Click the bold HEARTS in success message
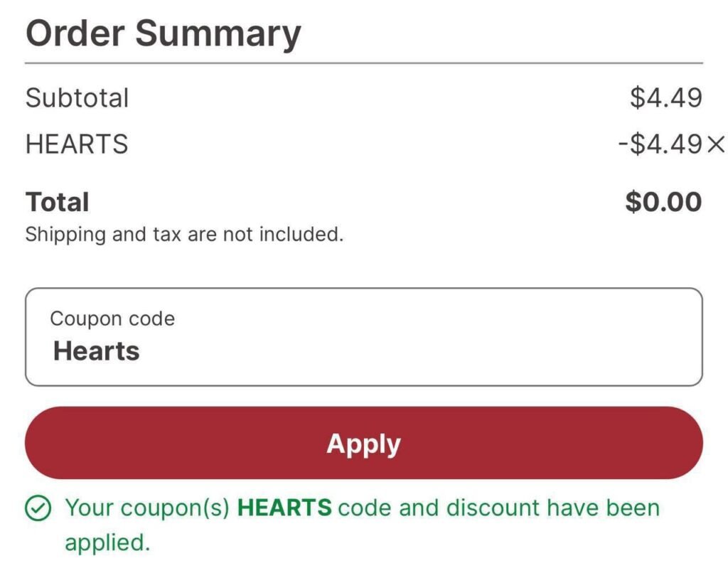The image size is (728, 573). [x=284, y=508]
